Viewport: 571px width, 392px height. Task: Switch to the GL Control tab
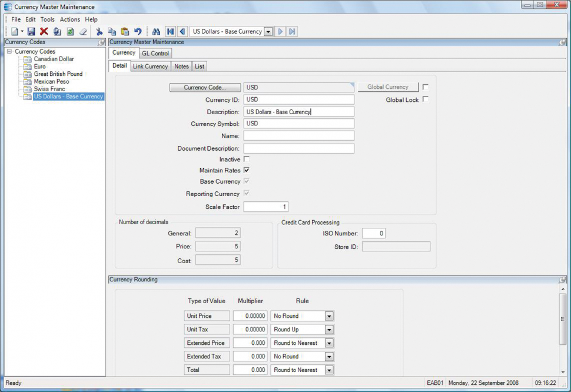coord(155,54)
